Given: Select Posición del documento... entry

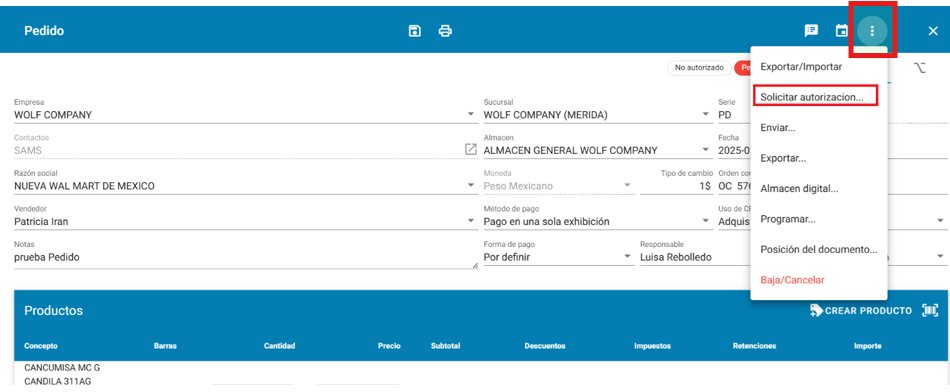Looking at the screenshot, I should point(819,250).
